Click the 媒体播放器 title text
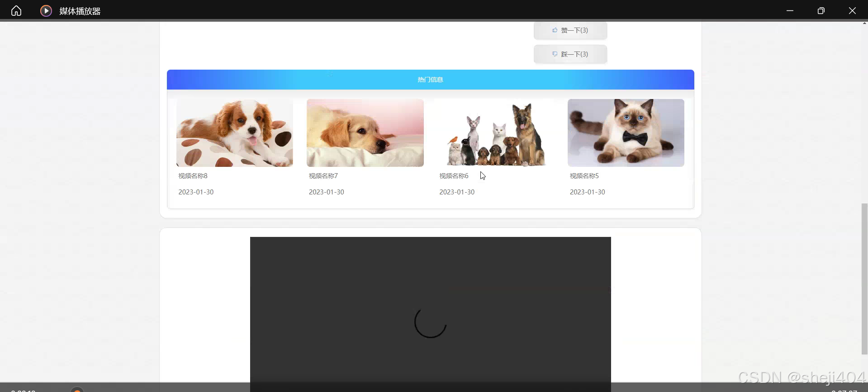This screenshot has width=868, height=392. pos(80,11)
